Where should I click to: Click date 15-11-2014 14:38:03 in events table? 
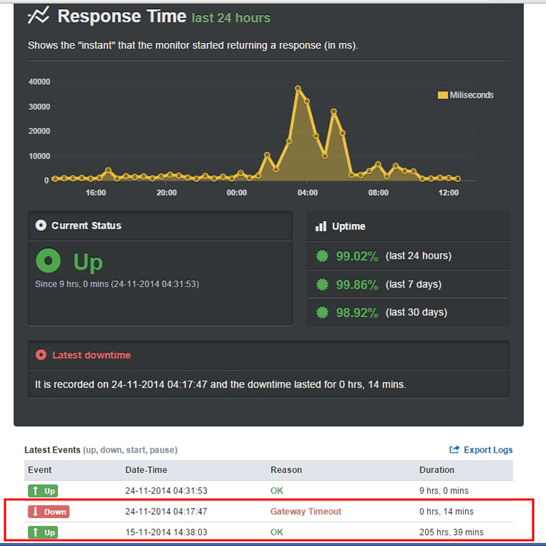click(x=166, y=532)
